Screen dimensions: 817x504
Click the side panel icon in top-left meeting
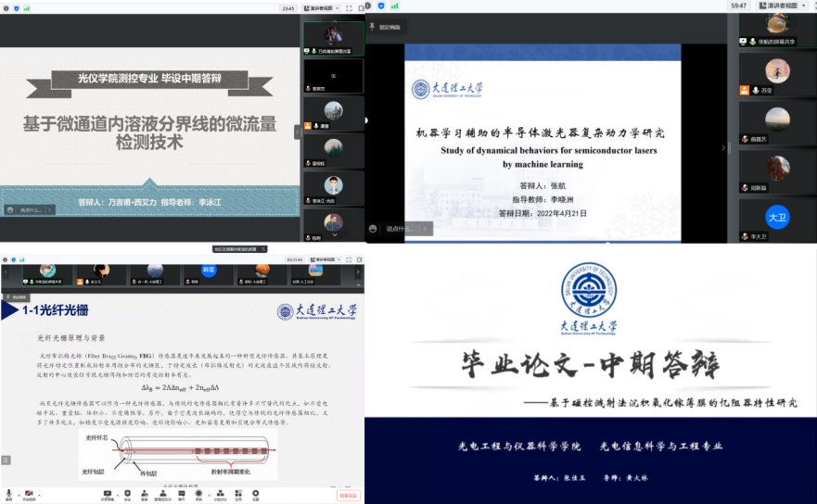pyautogui.click(x=361, y=8)
